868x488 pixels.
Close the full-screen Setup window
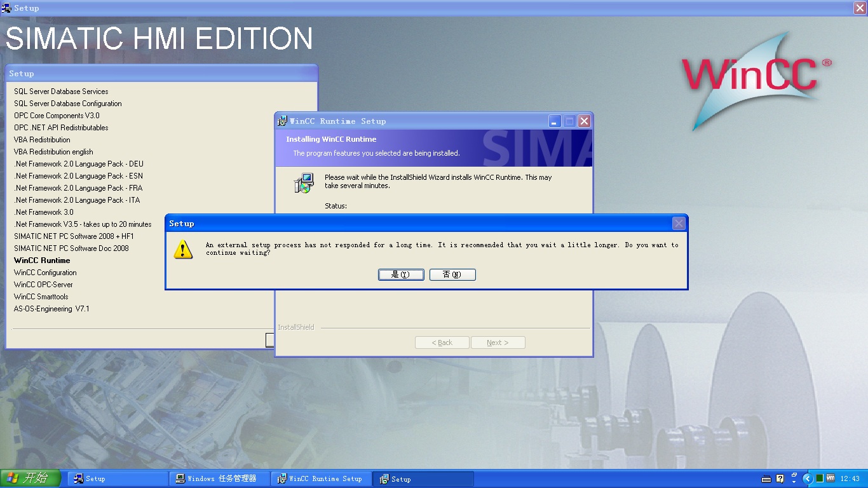(860, 8)
